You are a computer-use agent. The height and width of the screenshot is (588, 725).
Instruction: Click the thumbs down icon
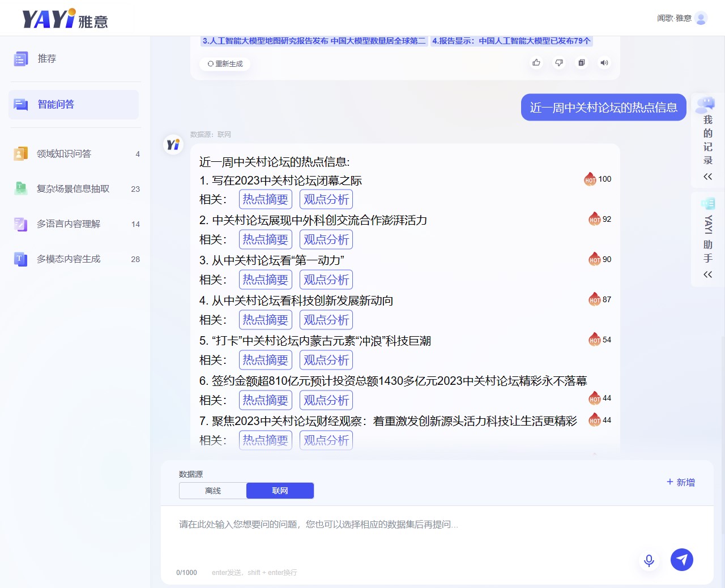click(x=559, y=63)
